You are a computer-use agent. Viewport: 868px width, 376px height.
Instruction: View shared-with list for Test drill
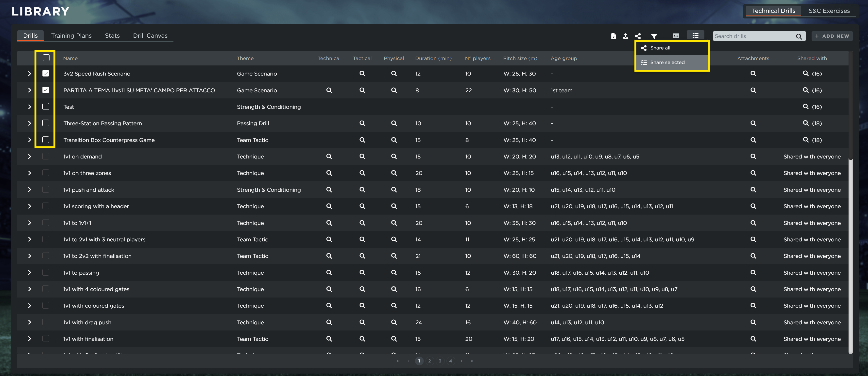click(805, 107)
